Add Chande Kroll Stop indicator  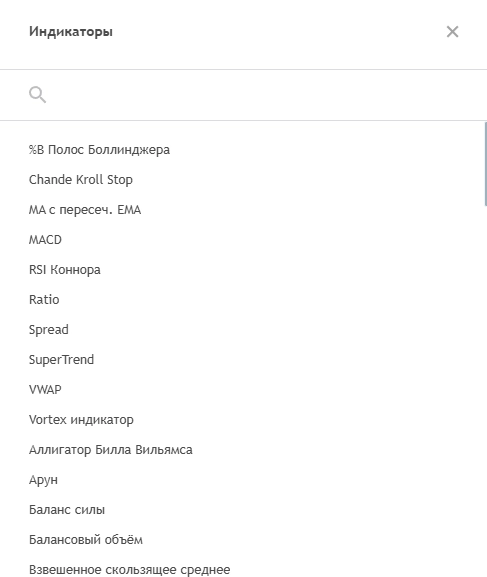pos(243,180)
